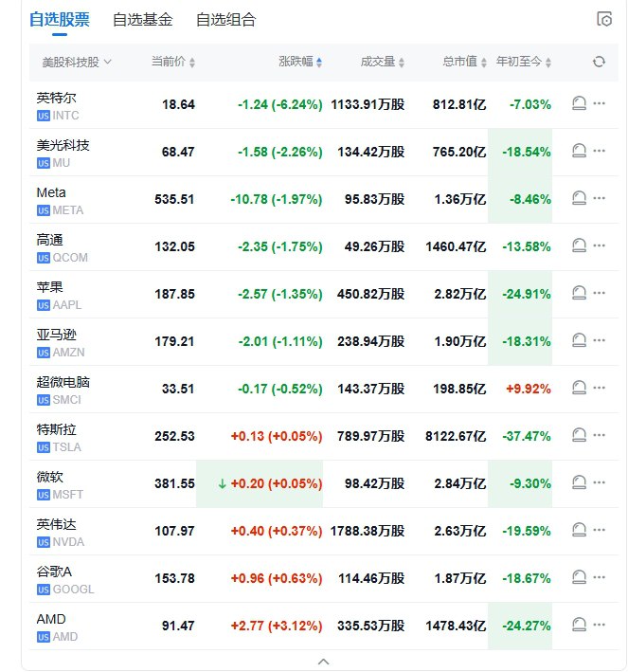Sort by 当前价 column

pyautogui.click(x=173, y=62)
